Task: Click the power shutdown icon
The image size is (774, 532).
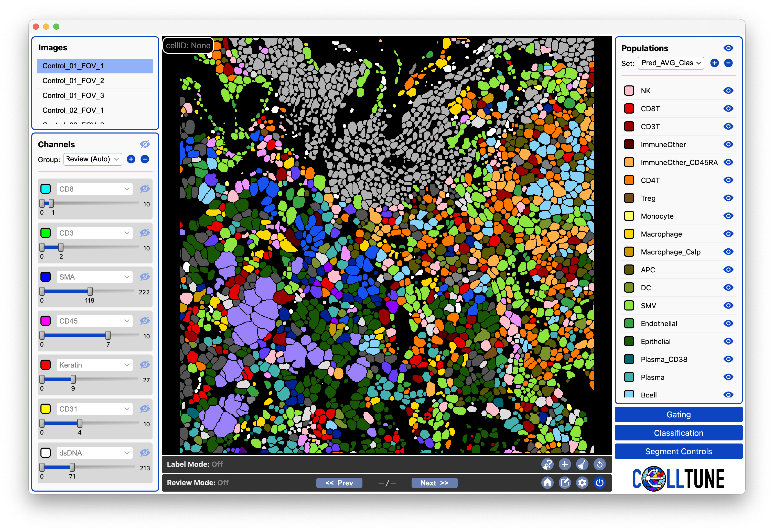Action: pyautogui.click(x=600, y=483)
